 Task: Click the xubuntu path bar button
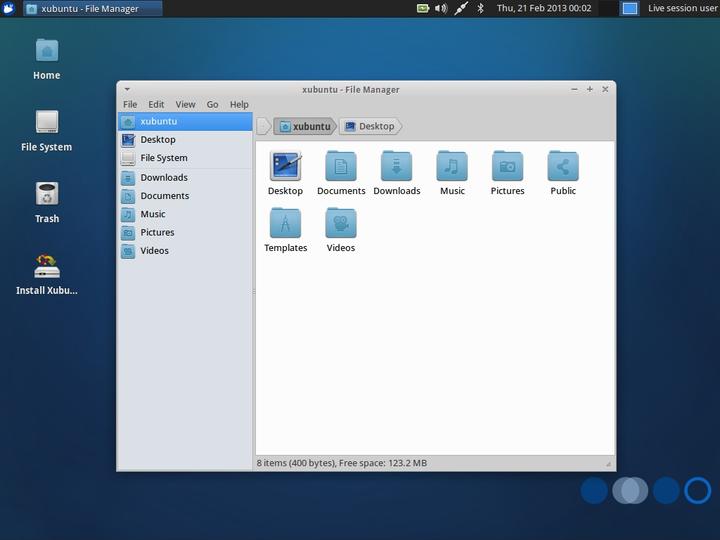click(305, 126)
